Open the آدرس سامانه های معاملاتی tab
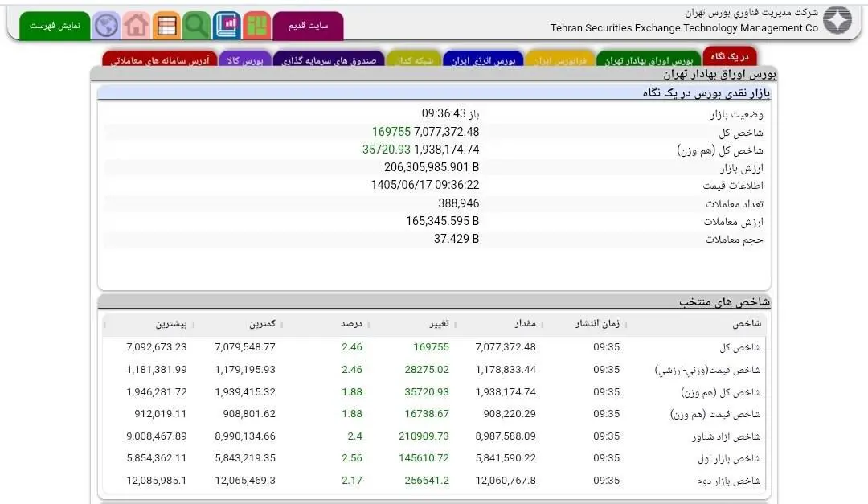Viewport: 868px width, 504px height. (159, 59)
